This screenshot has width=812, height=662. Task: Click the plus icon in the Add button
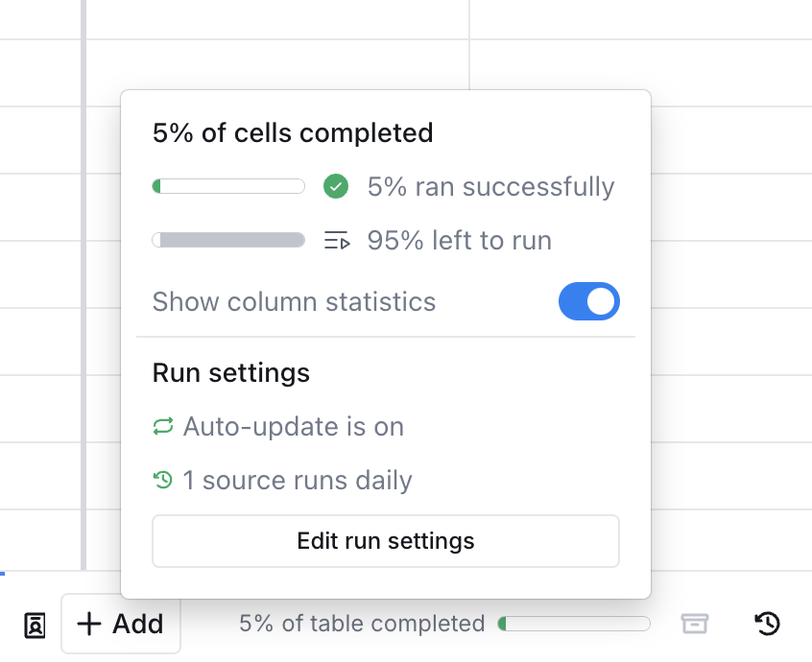(89, 624)
